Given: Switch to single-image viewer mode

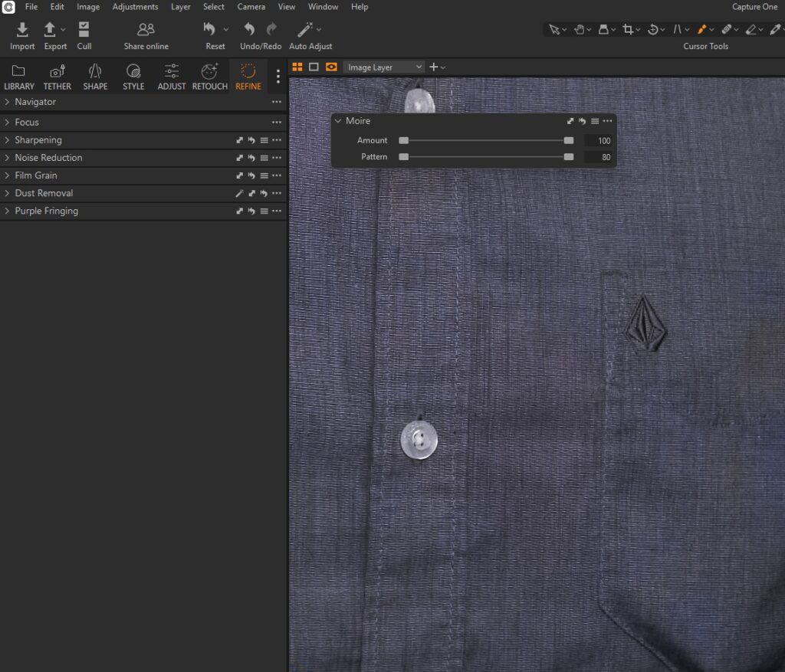Looking at the screenshot, I should (314, 67).
